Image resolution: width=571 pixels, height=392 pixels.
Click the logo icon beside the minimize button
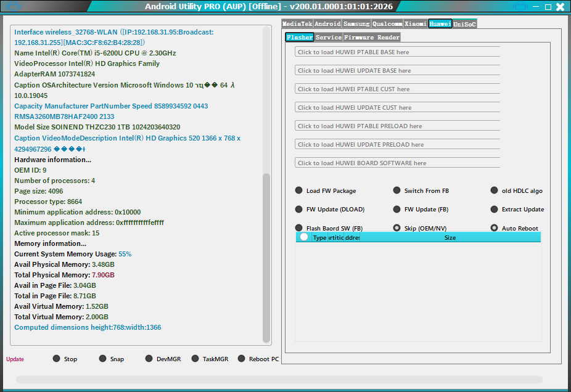click(x=519, y=7)
